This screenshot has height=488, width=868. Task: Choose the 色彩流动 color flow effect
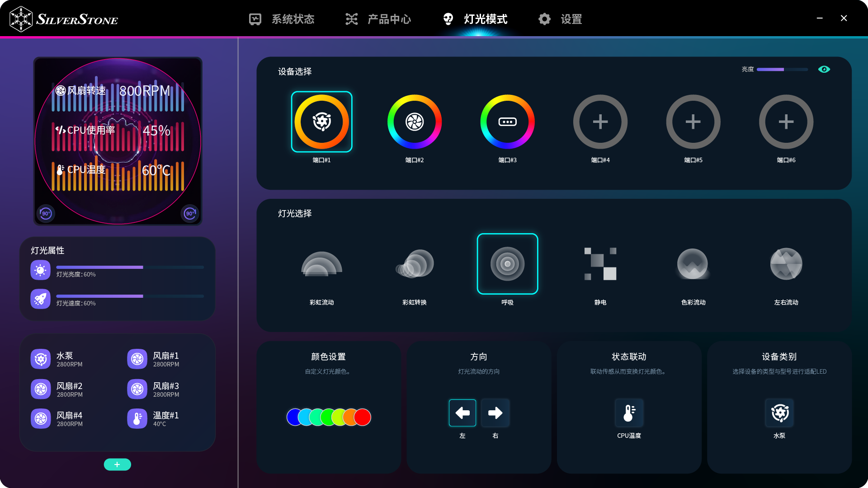(x=693, y=264)
